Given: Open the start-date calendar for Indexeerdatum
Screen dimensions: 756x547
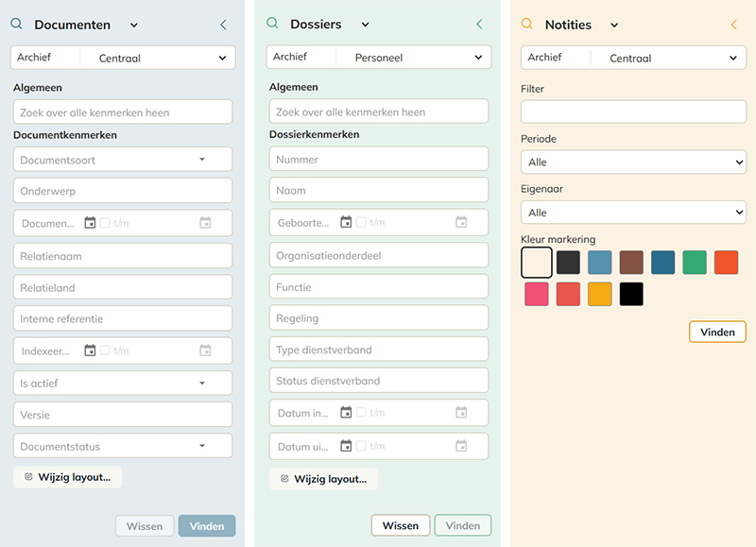Looking at the screenshot, I should [x=90, y=350].
